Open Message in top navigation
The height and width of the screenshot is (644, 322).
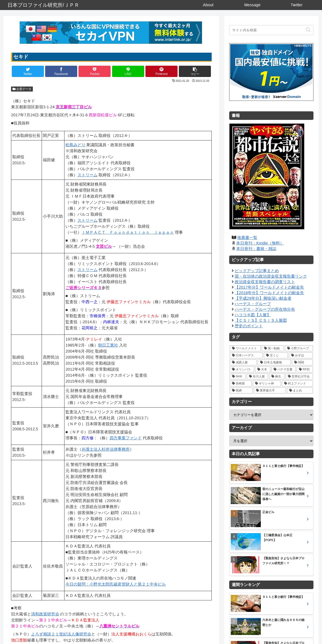click(252, 5)
